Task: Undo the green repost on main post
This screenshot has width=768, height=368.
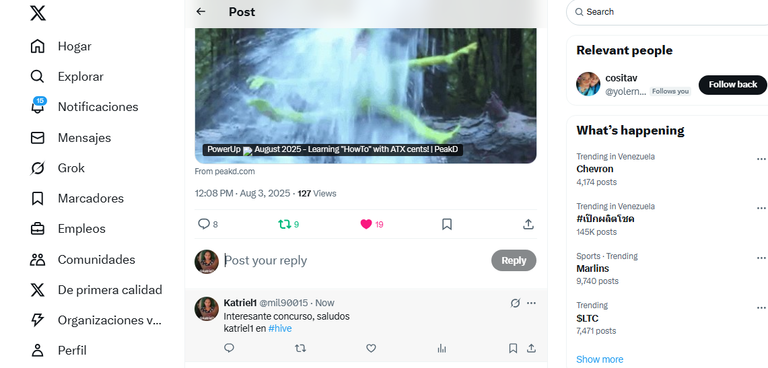Action: coord(284,224)
